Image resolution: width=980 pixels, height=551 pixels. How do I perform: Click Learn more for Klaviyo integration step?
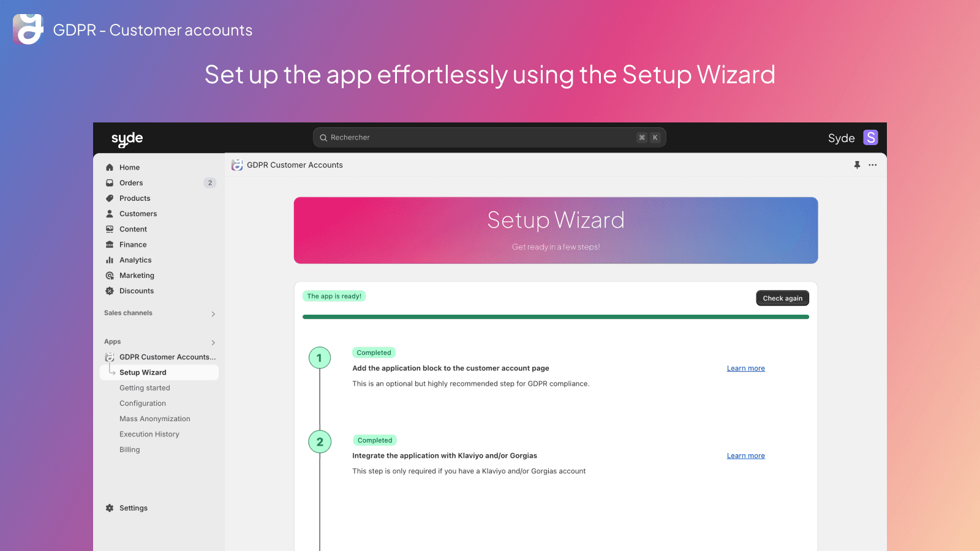pyautogui.click(x=745, y=456)
